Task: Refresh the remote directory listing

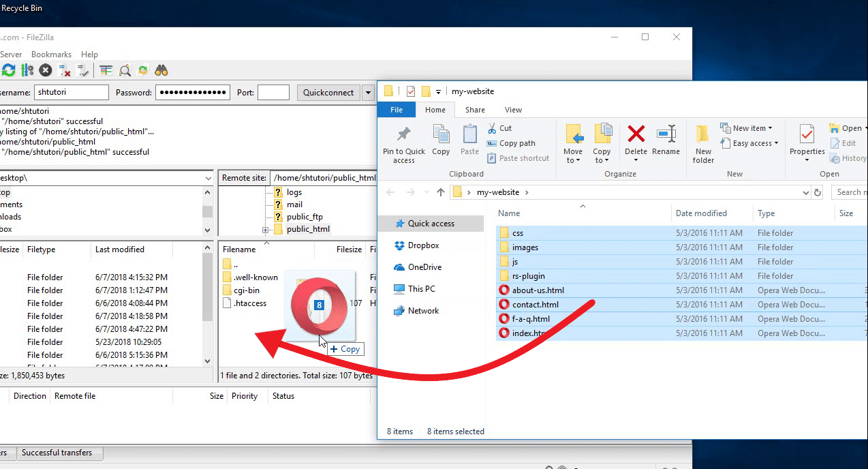Action: 8,70
